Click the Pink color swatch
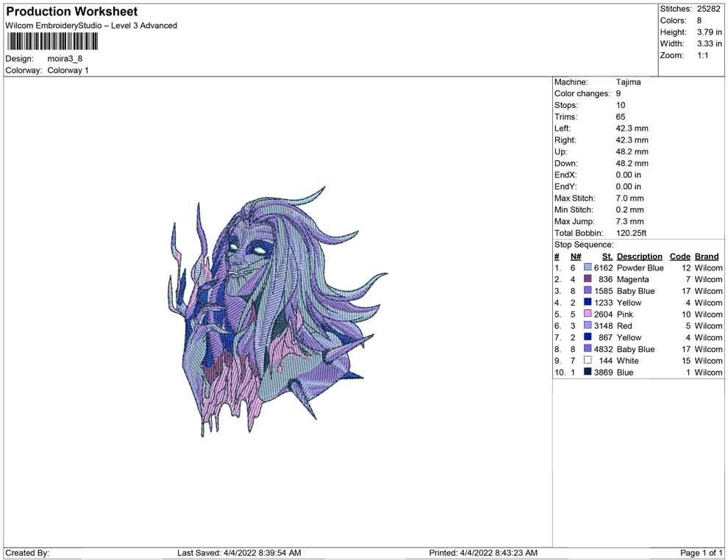The width and height of the screenshot is (728, 560). [x=588, y=314]
